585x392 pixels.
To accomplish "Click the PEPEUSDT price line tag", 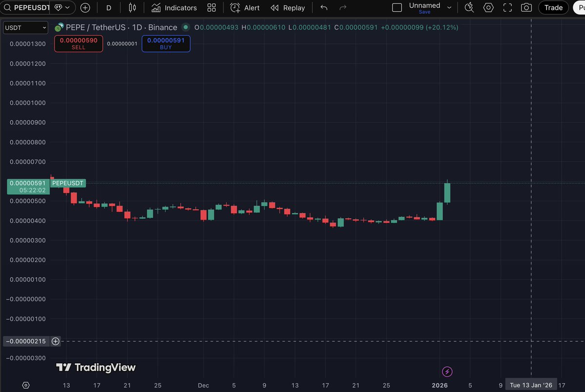I will (68, 183).
